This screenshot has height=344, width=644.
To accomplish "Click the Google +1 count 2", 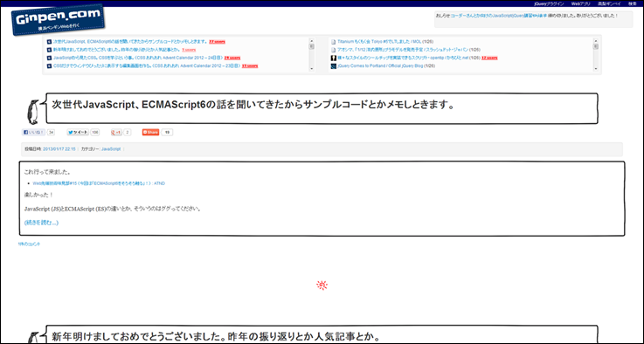I will click(128, 132).
